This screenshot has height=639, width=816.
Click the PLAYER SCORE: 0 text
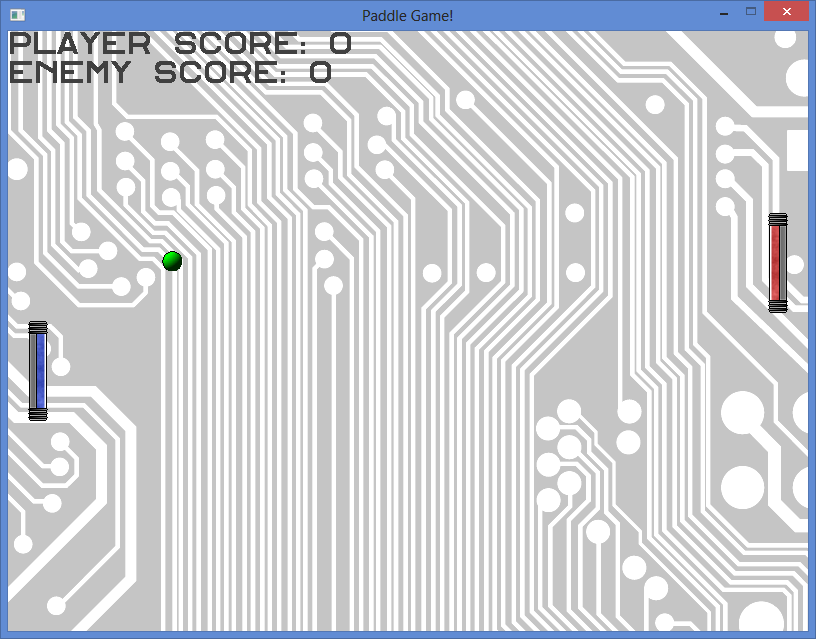pyautogui.click(x=180, y=43)
